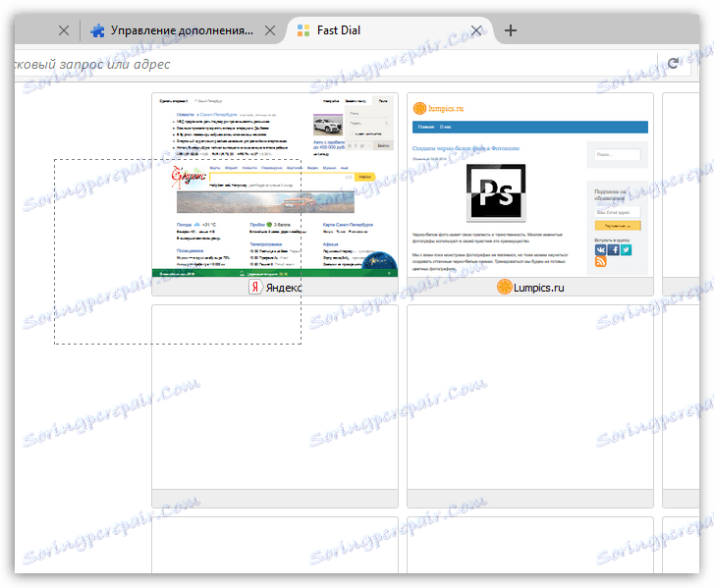Viewport: 714px width, 588px height.
Task: Click the car image in Yandex preview
Action: [328, 125]
